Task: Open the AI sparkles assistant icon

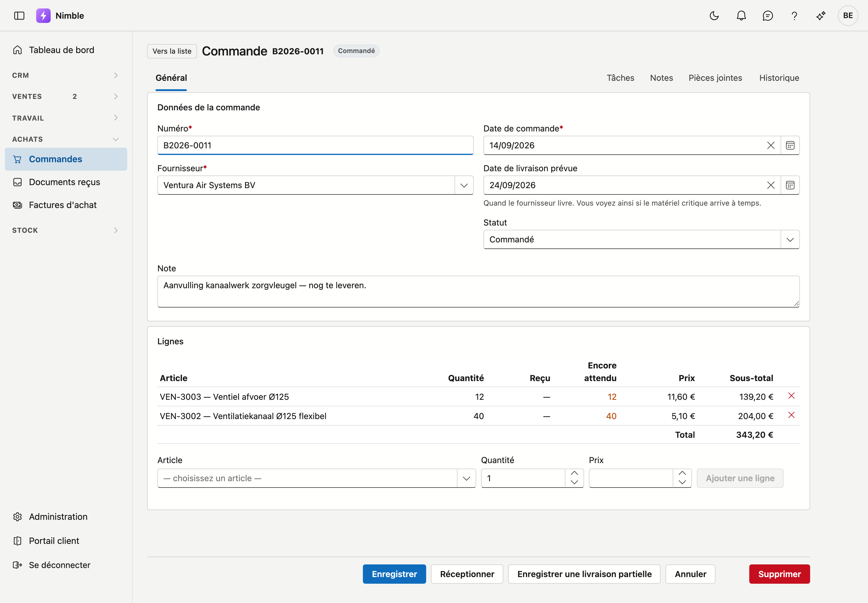Action: pyautogui.click(x=821, y=15)
